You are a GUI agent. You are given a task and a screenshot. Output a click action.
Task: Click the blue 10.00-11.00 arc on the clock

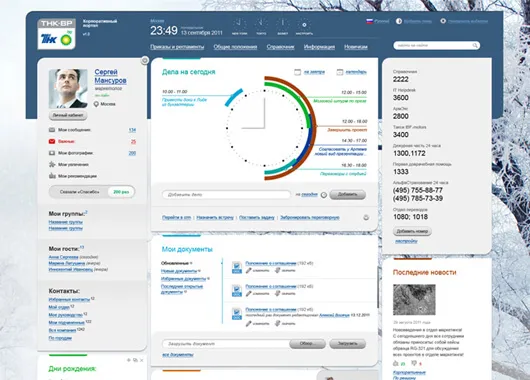234,97
